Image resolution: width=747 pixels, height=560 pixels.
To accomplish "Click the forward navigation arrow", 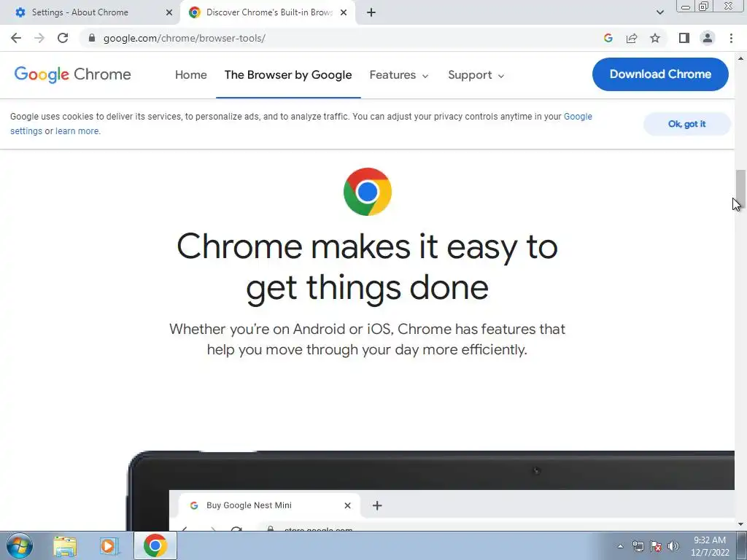I will tap(39, 38).
